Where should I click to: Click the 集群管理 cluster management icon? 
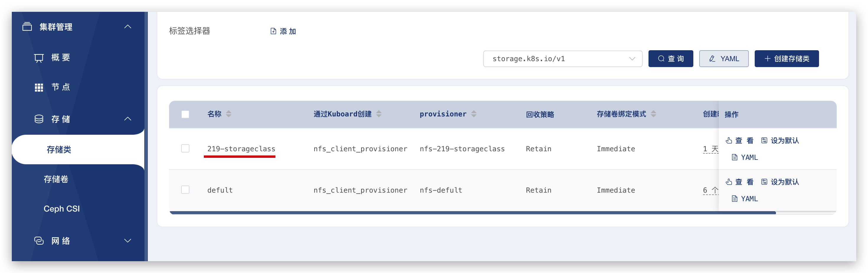click(27, 26)
